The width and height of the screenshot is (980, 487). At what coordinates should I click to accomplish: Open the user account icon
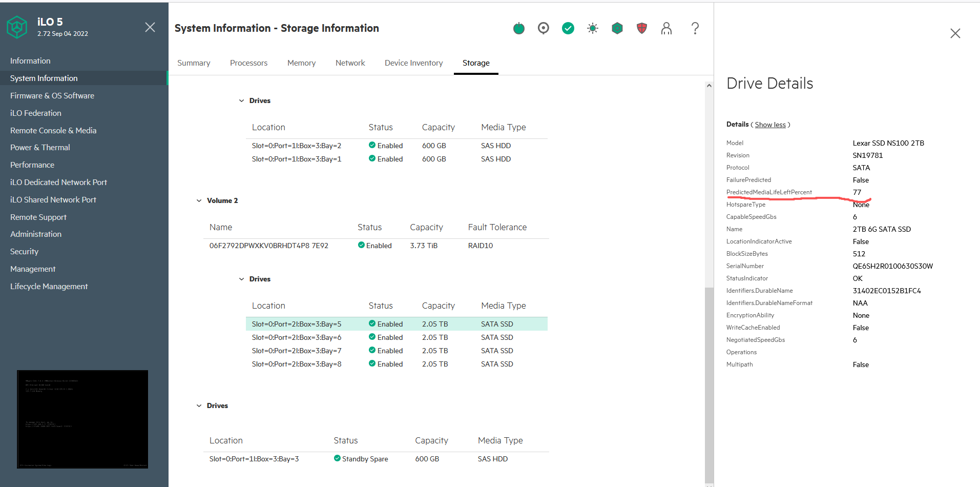pyautogui.click(x=666, y=28)
